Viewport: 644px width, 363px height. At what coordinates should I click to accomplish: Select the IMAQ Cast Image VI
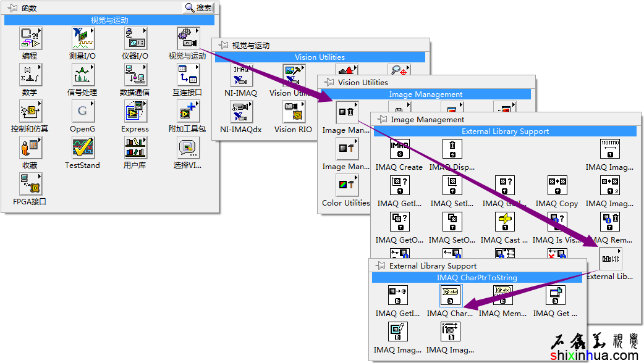(505, 222)
